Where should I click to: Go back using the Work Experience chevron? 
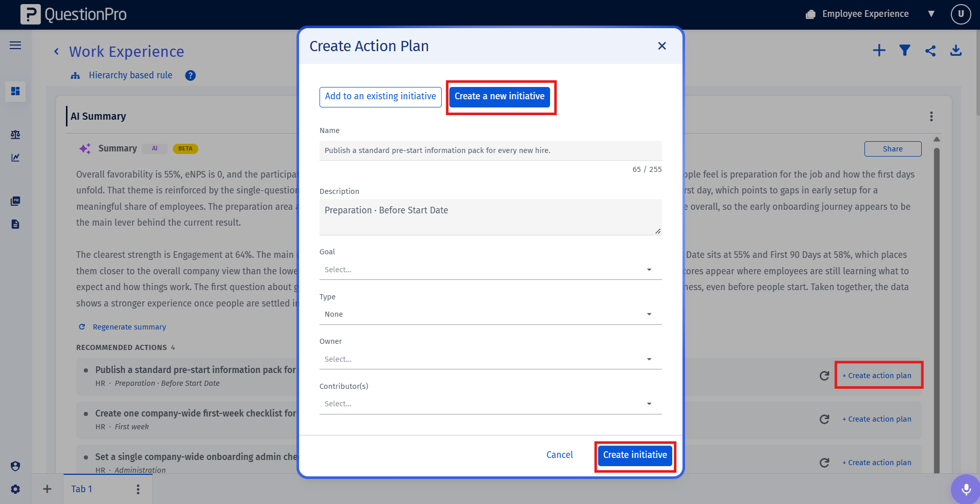click(57, 52)
